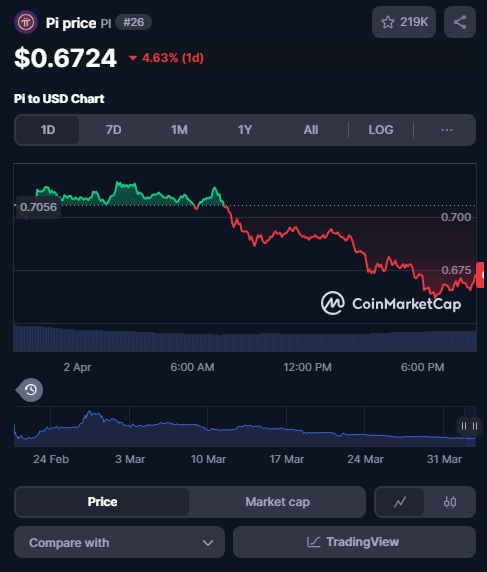Click the 6:00 AM time label
This screenshot has width=487, height=572.
[192, 367]
